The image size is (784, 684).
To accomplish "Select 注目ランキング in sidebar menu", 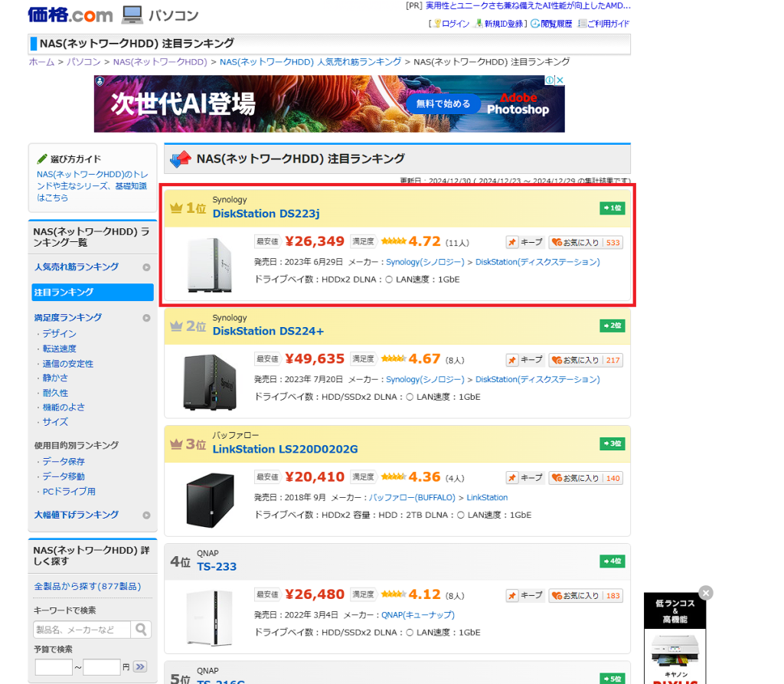I will (92, 293).
